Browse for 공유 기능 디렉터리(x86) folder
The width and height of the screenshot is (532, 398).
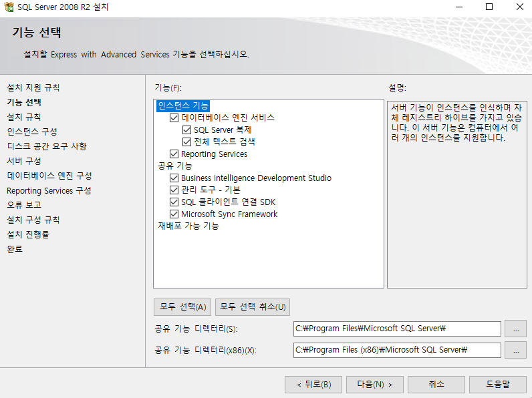516,350
